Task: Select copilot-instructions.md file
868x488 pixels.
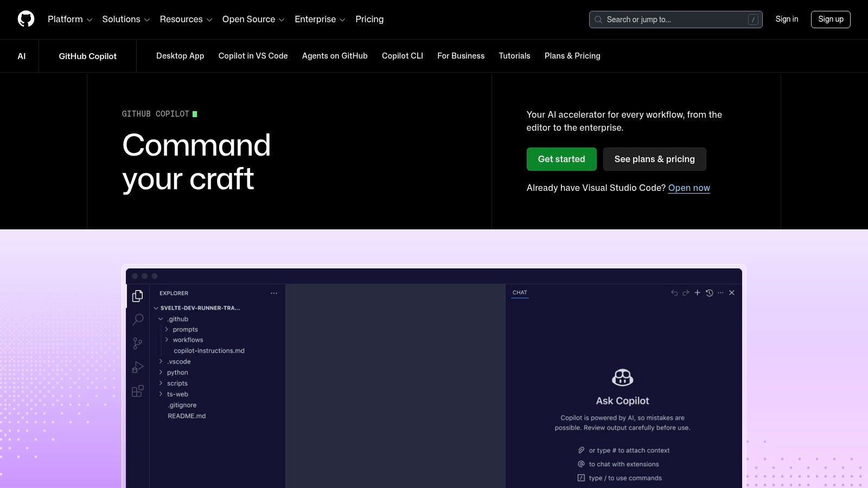Action: click(x=209, y=351)
